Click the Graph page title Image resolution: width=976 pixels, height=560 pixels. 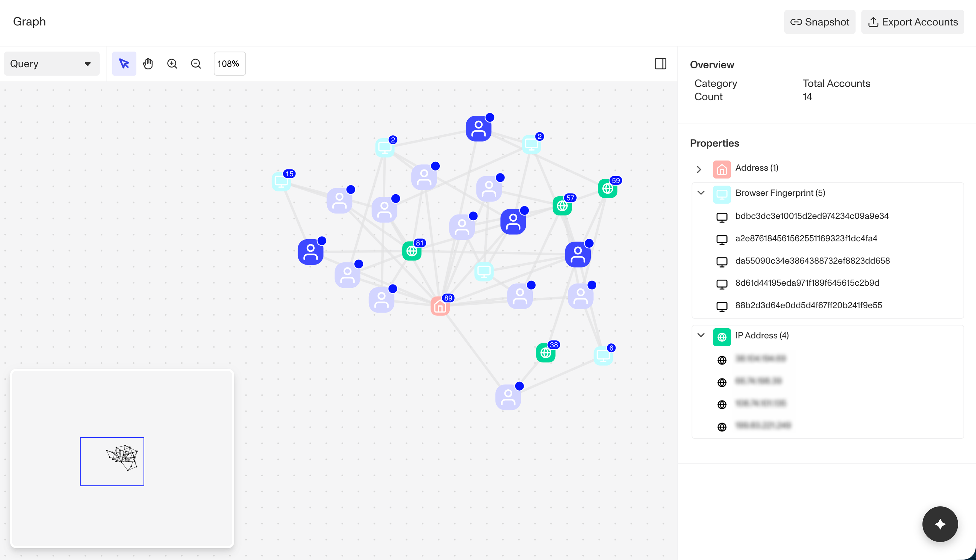coord(29,22)
